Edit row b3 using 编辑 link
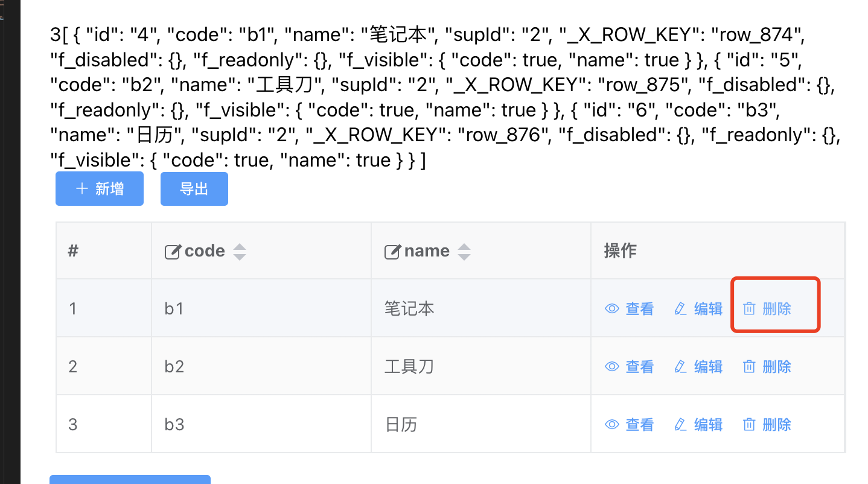The image size is (868, 484). 698,425
